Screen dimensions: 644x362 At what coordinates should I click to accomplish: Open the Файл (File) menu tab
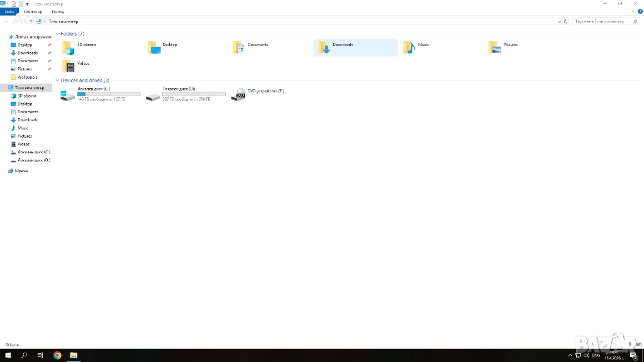coord(9,12)
